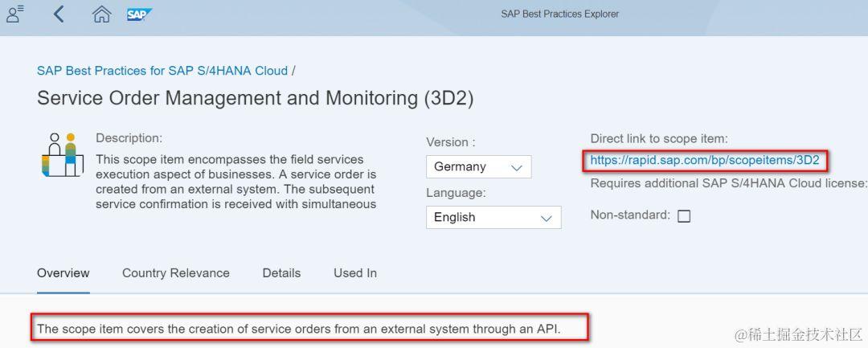Open the Language dropdown showing English
The width and height of the screenshot is (868, 348).
point(493,218)
